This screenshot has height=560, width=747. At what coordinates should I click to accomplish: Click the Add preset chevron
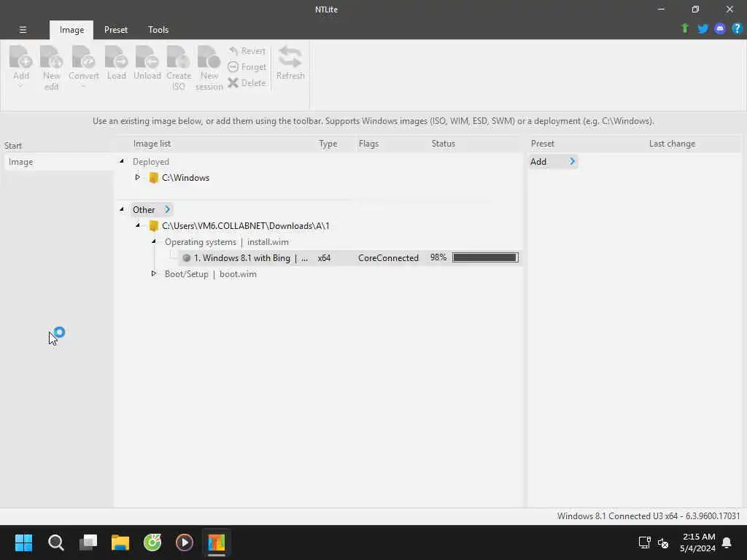pyautogui.click(x=572, y=161)
